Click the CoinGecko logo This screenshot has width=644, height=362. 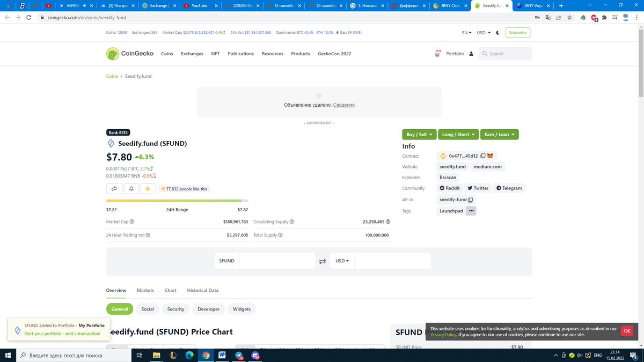click(x=130, y=54)
